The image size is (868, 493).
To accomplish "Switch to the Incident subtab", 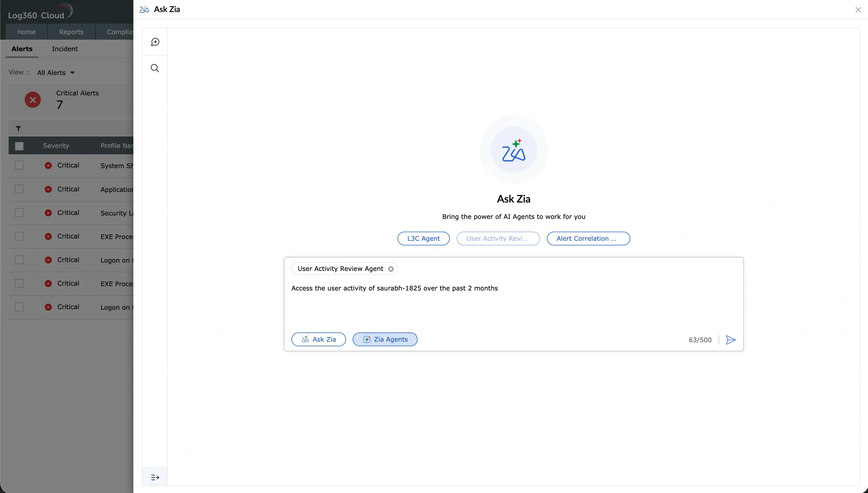I will pos(65,49).
